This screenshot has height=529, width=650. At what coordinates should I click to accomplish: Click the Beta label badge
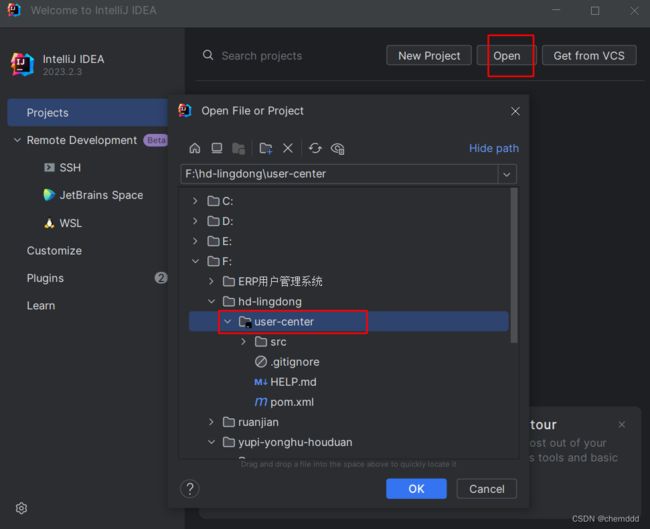point(156,140)
